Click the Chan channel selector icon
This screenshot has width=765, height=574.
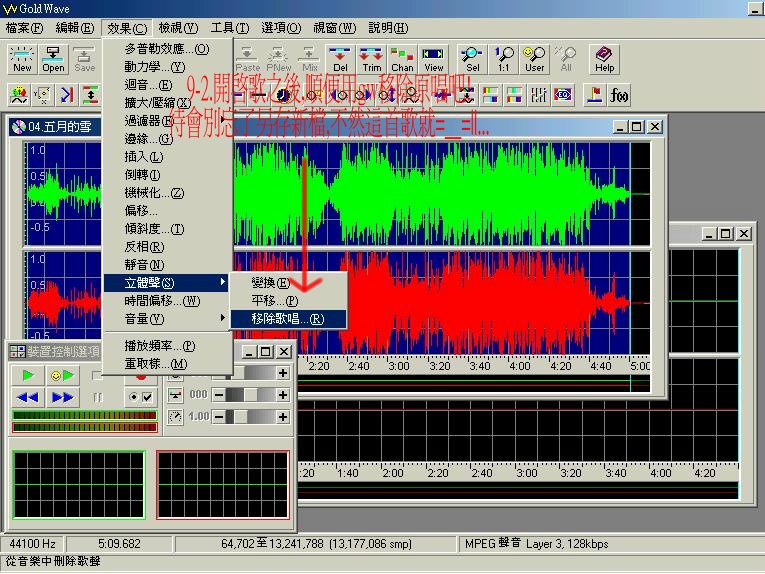click(403, 59)
